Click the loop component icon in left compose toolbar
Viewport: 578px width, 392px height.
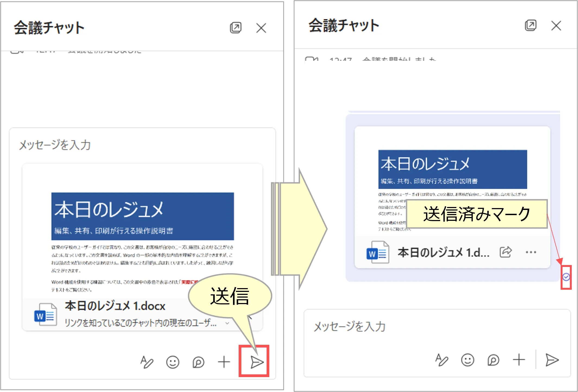198,362
